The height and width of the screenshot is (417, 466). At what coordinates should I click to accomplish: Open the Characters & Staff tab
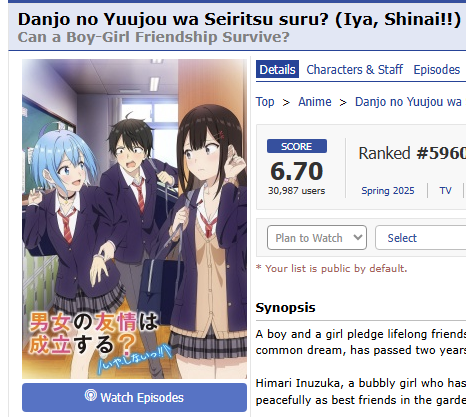coord(355,69)
